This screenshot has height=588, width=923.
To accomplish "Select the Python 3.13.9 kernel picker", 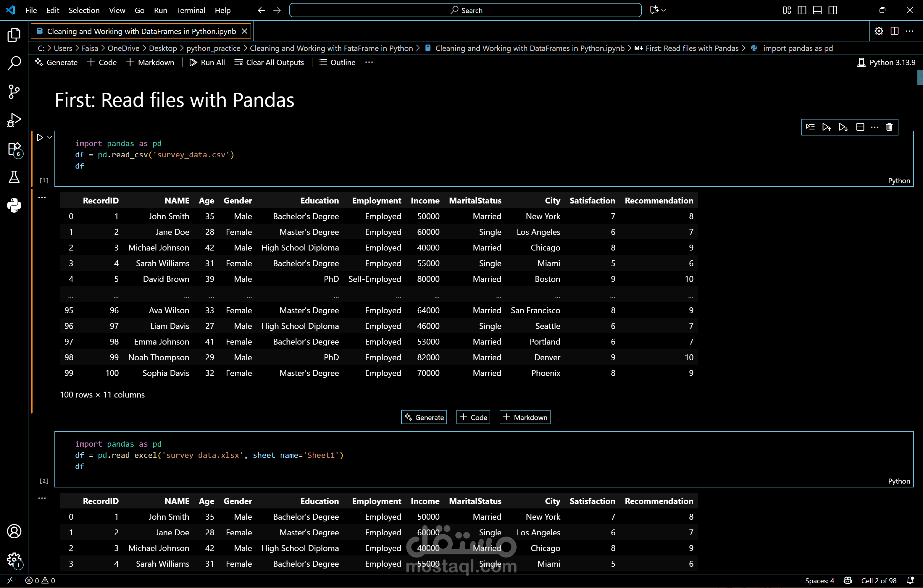I will click(886, 62).
